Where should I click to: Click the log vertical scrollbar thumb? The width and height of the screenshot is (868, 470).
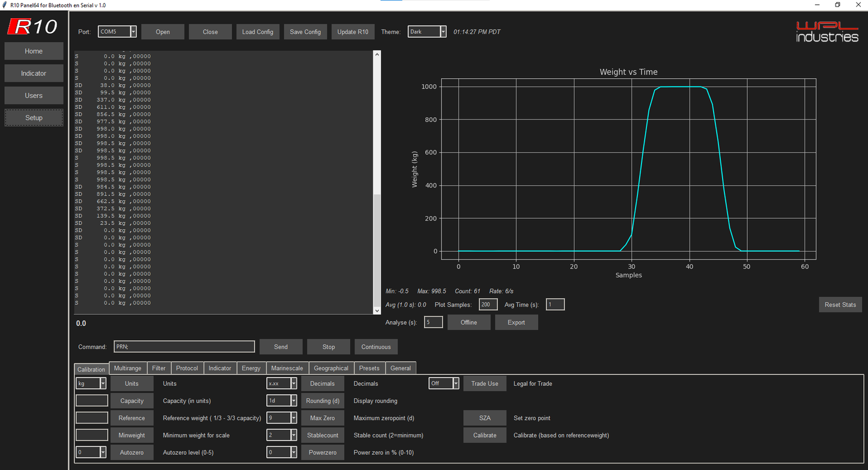[x=377, y=250]
